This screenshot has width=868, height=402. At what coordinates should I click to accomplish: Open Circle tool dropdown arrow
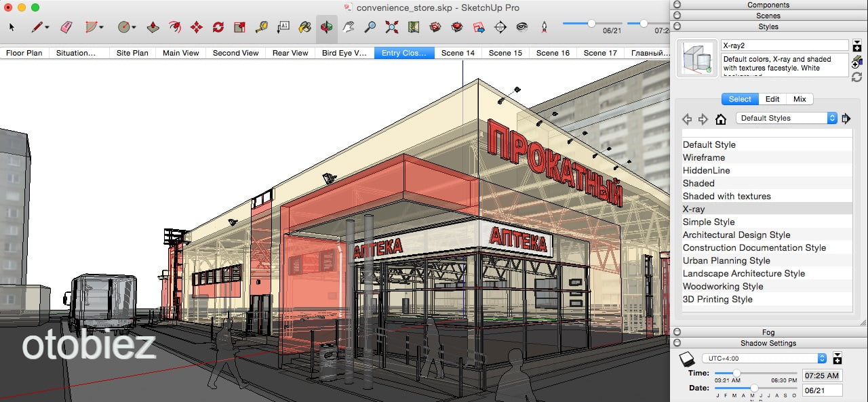[x=134, y=28]
